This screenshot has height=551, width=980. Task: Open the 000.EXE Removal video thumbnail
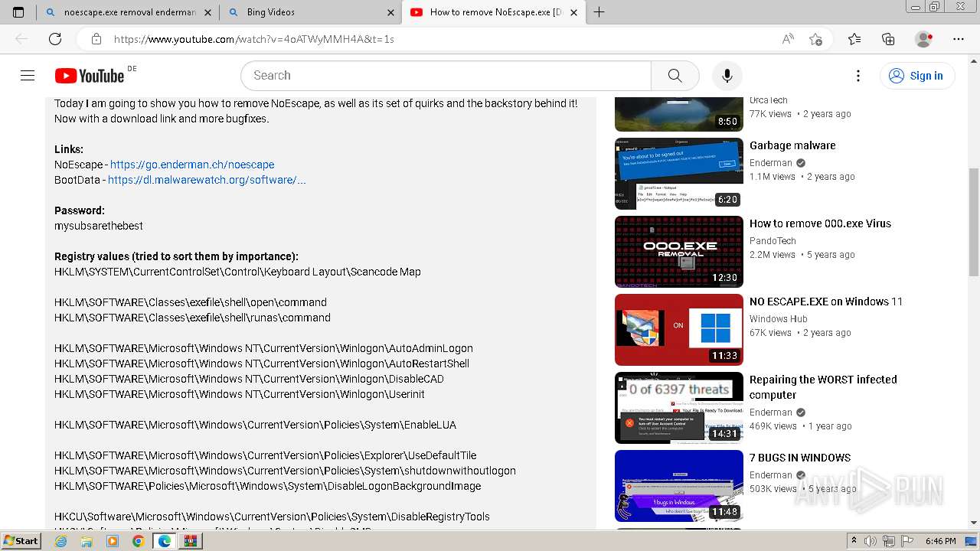[x=679, y=252]
